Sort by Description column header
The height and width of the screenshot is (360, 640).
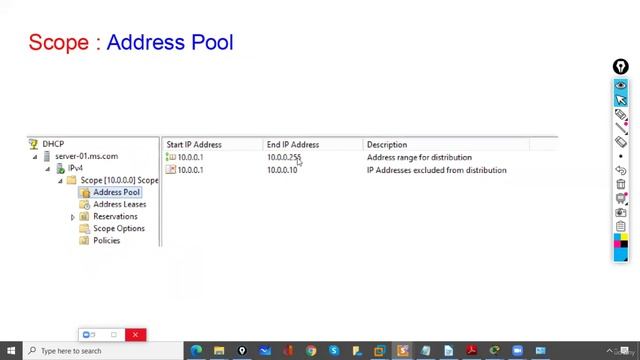(x=446, y=144)
